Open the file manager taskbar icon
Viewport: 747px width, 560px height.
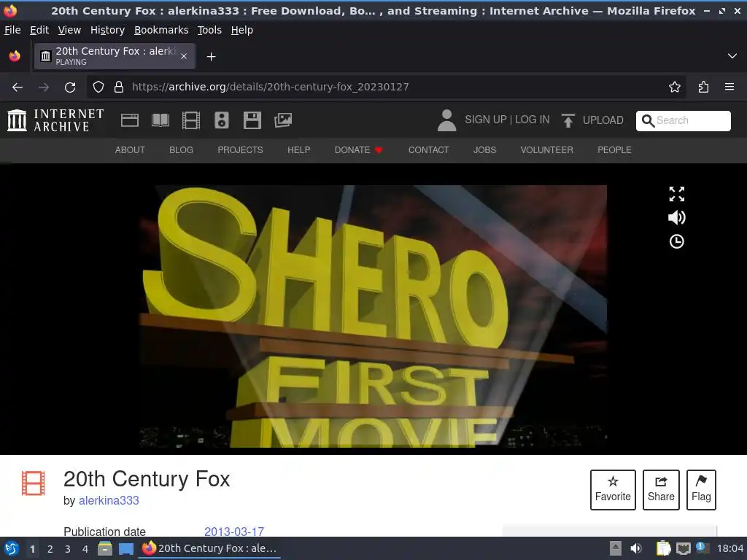(x=105, y=548)
